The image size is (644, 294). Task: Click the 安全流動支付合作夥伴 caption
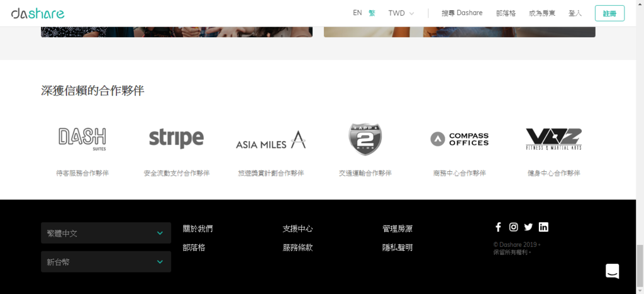pos(177,173)
